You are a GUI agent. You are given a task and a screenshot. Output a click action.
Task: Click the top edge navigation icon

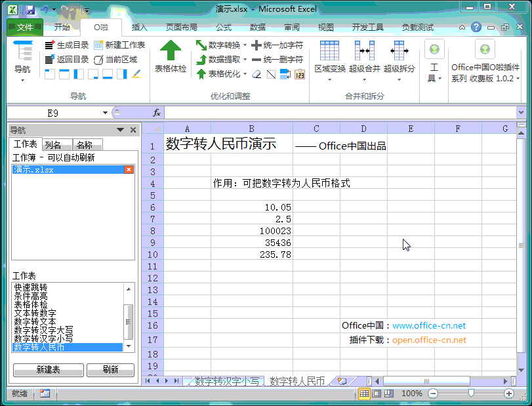point(64,74)
